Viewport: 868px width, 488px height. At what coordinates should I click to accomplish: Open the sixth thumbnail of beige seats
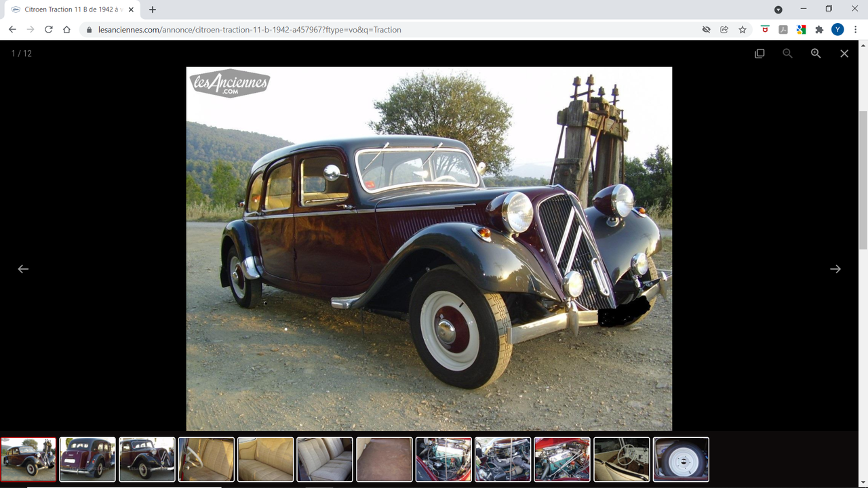[325, 460]
